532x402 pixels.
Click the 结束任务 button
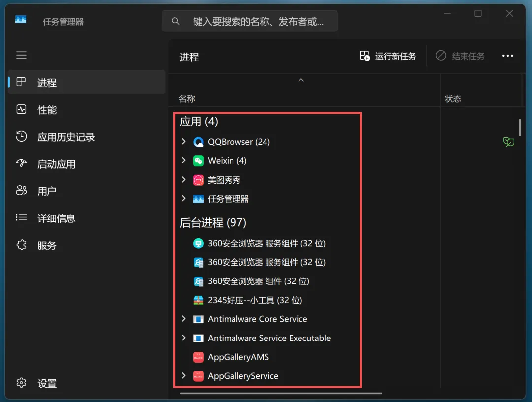point(460,56)
